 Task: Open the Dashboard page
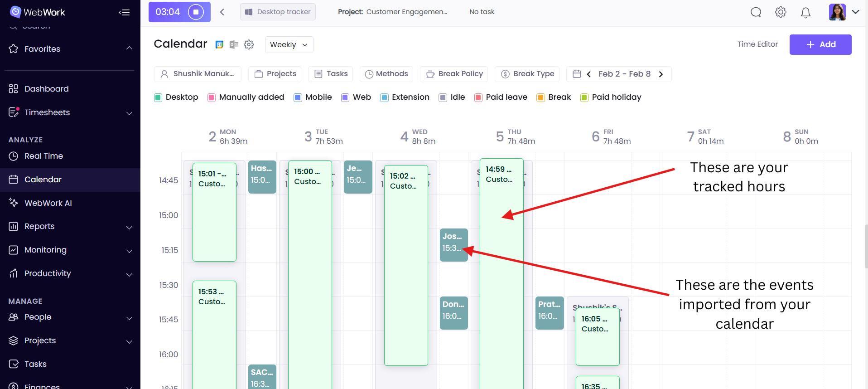tap(46, 89)
